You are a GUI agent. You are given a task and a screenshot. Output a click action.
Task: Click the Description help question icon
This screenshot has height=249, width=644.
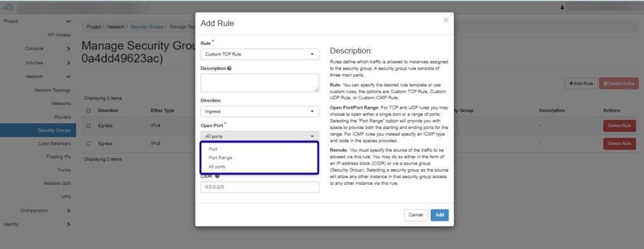(229, 68)
